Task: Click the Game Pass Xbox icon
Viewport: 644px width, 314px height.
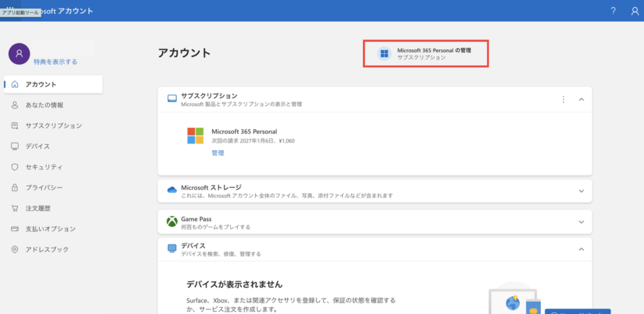Action: click(x=172, y=222)
